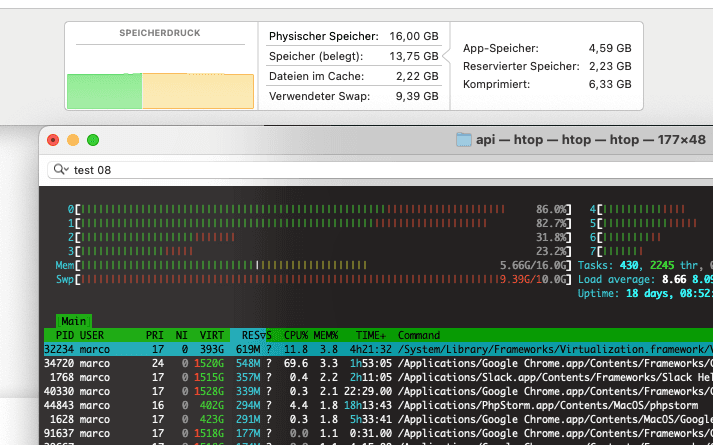
Task: Click the 69.6 CPU% value
Action: [296, 363]
